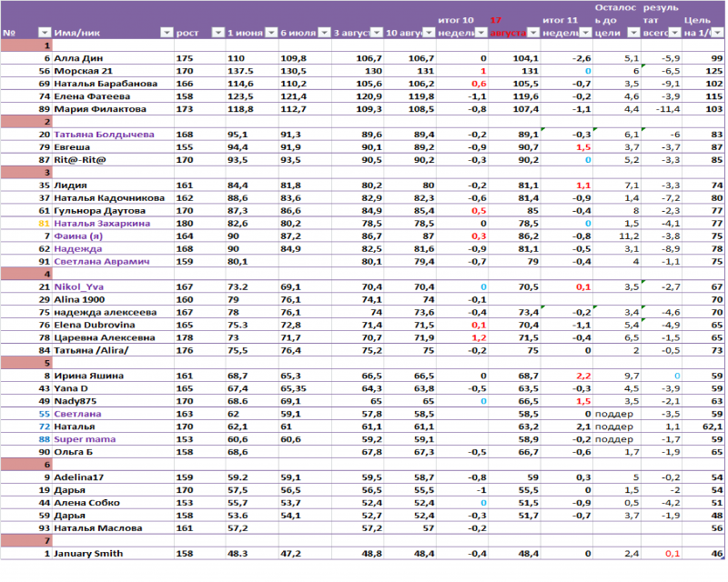
Task: Open the 6 июля filter arrow
Action: click(323, 33)
